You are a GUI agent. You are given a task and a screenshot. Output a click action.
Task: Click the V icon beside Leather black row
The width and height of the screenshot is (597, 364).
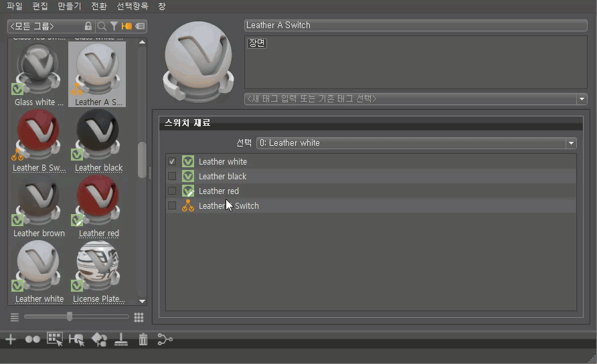point(187,176)
